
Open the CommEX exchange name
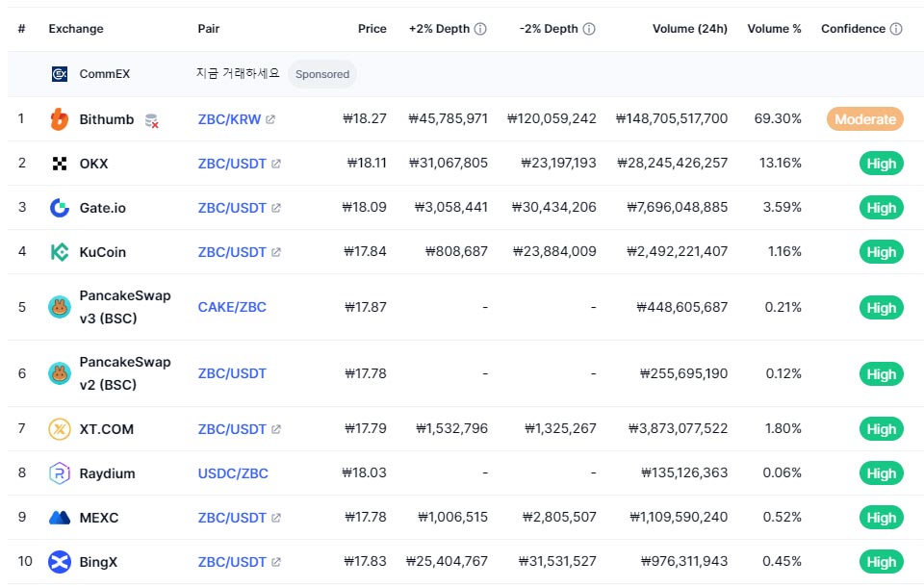105,74
